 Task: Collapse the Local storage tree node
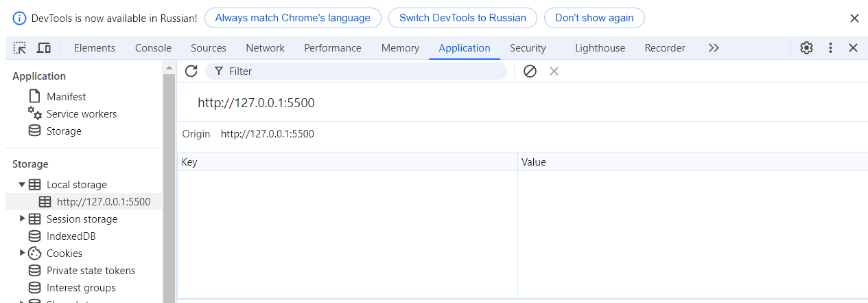point(22,185)
